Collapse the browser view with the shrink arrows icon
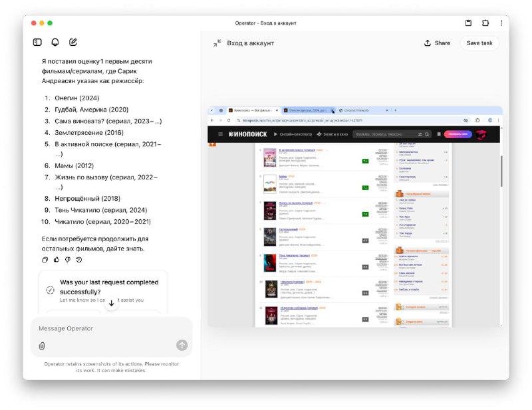532x410 pixels. click(x=217, y=43)
